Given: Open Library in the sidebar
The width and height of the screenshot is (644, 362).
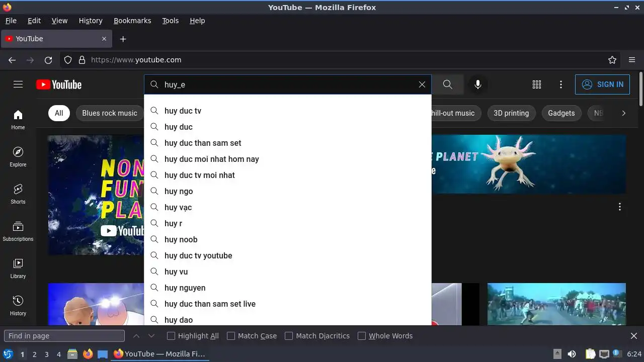Looking at the screenshot, I should 18,268.
